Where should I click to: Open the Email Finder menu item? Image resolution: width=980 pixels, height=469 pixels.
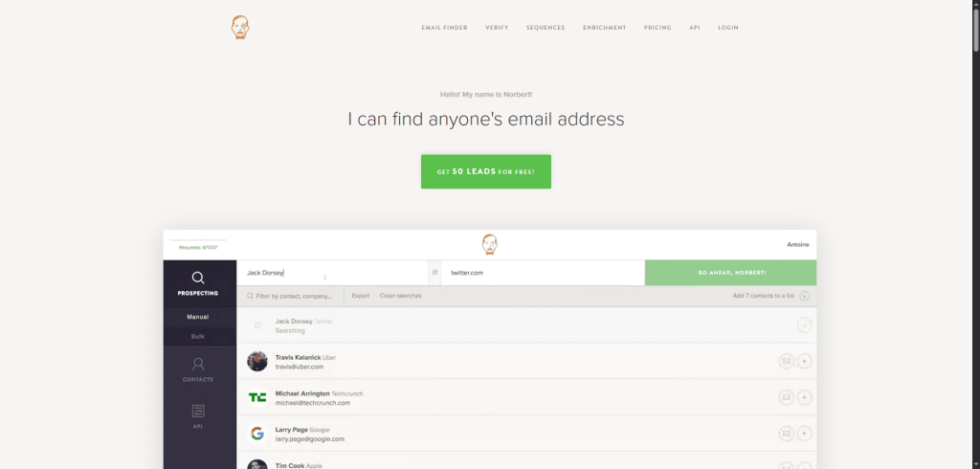(x=444, y=28)
